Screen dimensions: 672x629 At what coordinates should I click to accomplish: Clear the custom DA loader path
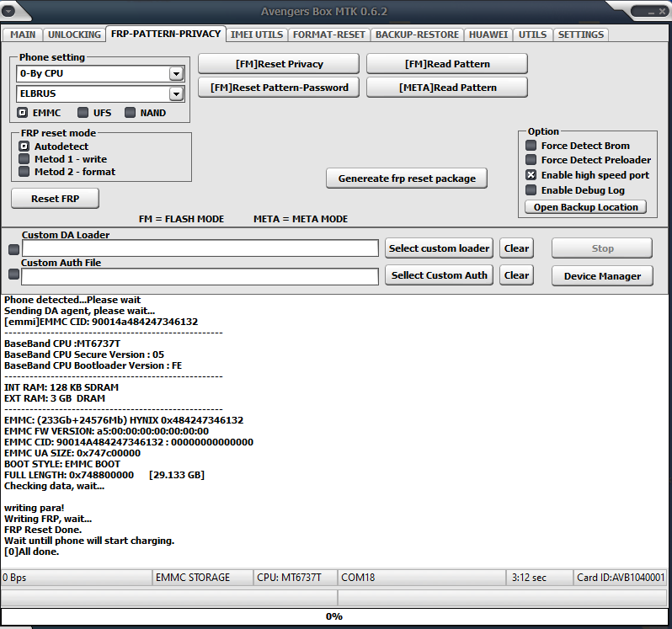(x=516, y=248)
